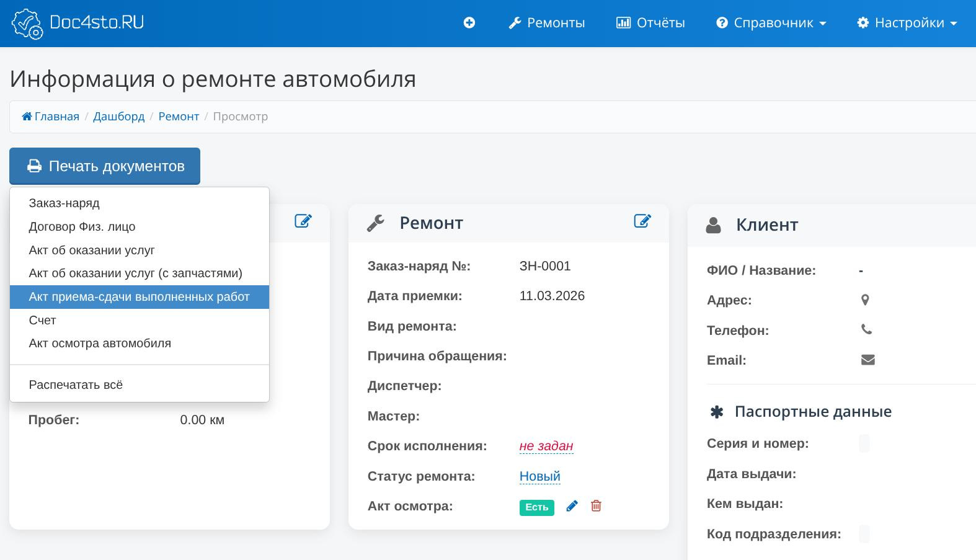The width and height of the screenshot is (976, 560).
Task: Expand the Справочник dropdown menu
Action: [771, 23]
